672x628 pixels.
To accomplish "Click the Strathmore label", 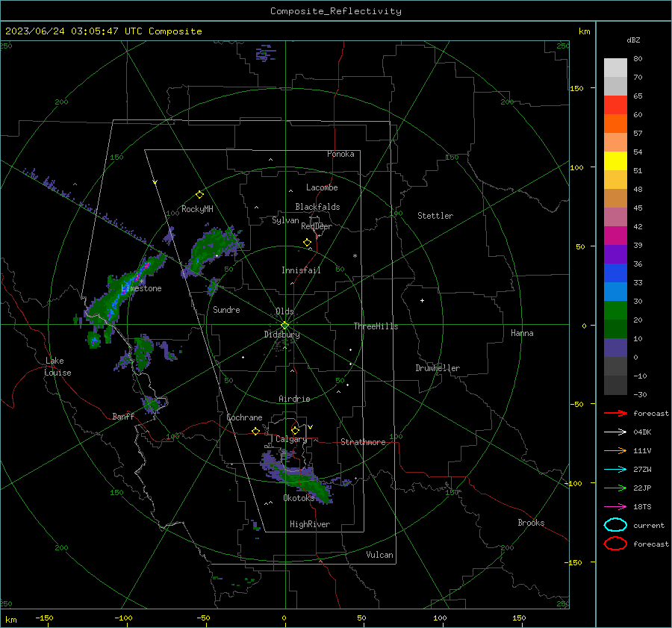I will tap(363, 442).
